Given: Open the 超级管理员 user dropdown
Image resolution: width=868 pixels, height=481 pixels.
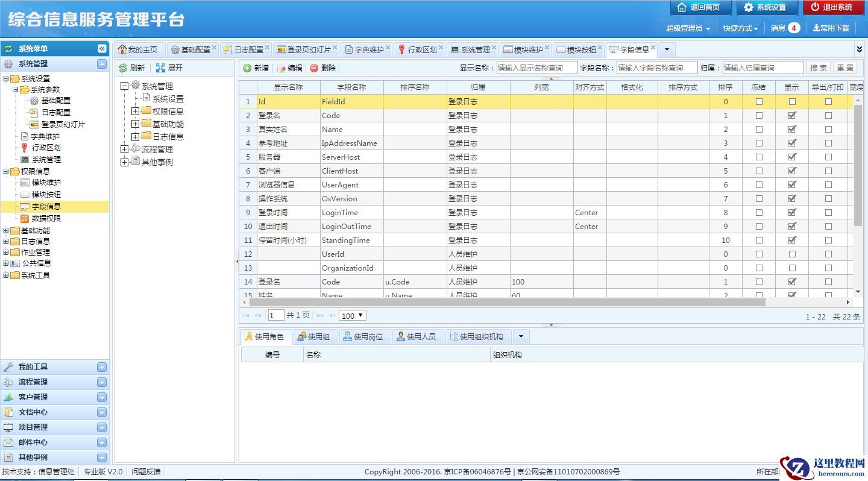Looking at the screenshot, I should pyautogui.click(x=688, y=28).
